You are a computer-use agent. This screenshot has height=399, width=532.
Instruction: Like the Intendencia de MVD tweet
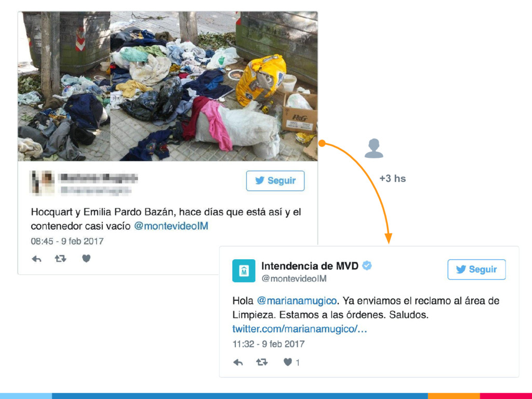(288, 362)
